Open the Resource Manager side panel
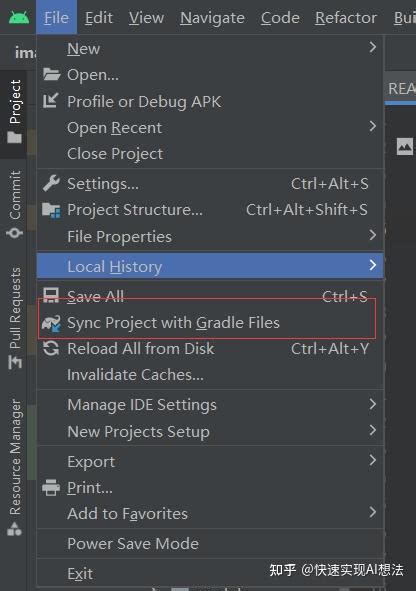416x591 pixels. pos(15,467)
